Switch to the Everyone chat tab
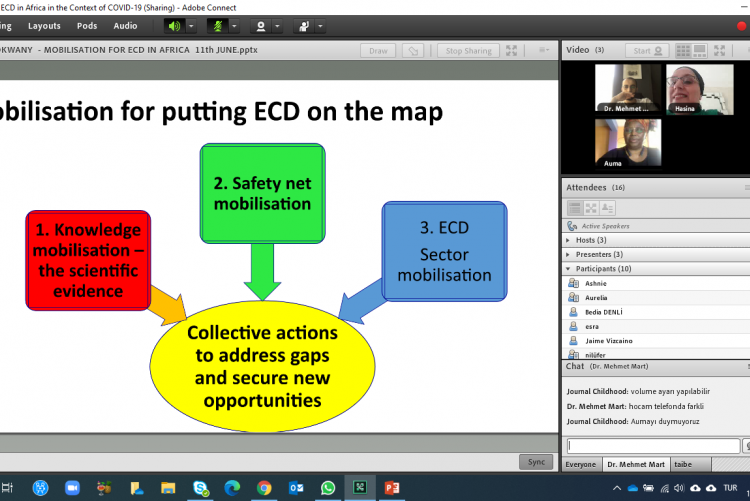This screenshot has height=501, width=750. 582,464
